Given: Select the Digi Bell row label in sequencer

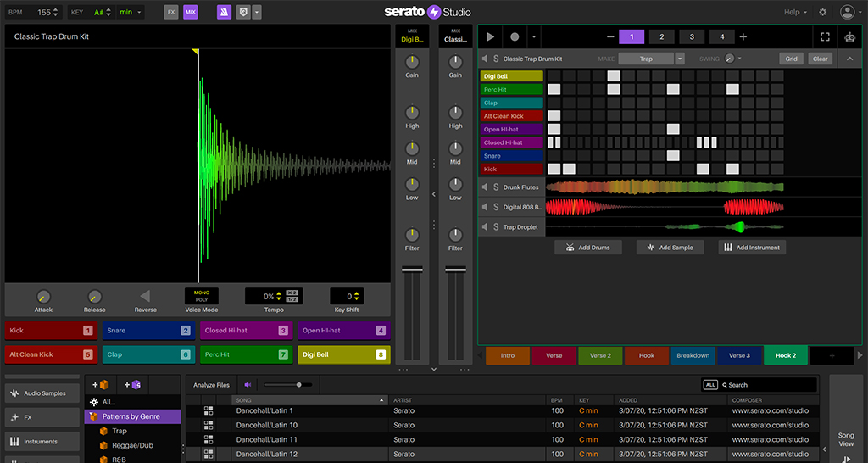Looking at the screenshot, I should pyautogui.click(x=511, y=76).
